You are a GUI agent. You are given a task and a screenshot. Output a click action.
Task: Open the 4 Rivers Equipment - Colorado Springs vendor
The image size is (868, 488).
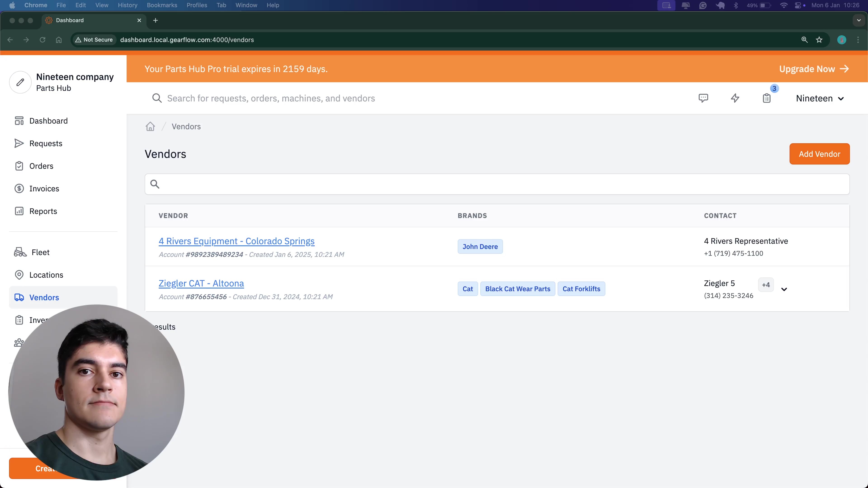[236, 241]
